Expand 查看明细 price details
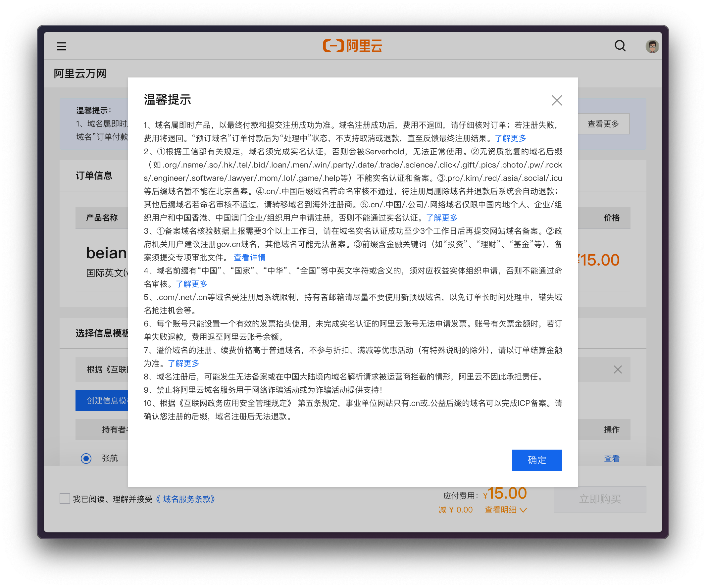706x588 pixels. click(506, 510)
